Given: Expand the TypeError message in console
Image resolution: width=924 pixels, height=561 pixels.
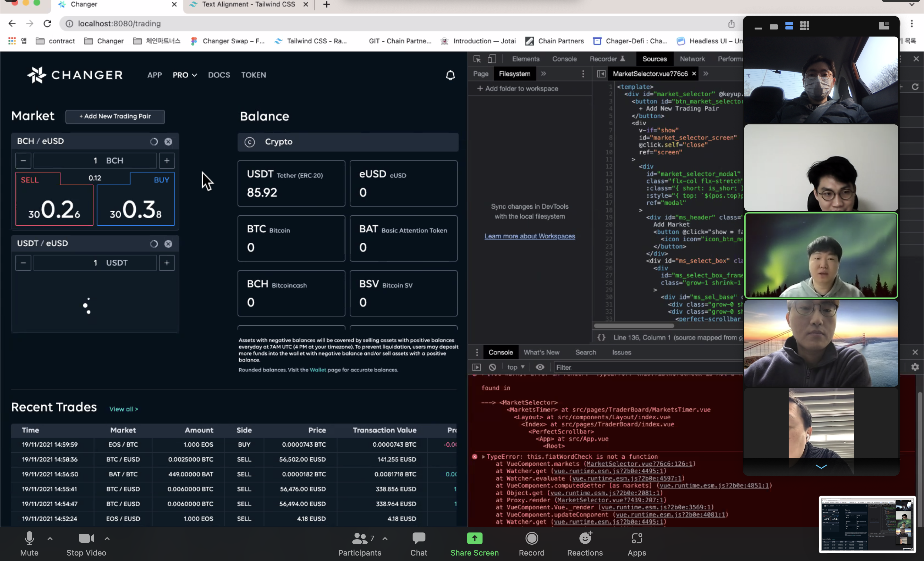Looking at the screenshot, I should pos(484,456).
